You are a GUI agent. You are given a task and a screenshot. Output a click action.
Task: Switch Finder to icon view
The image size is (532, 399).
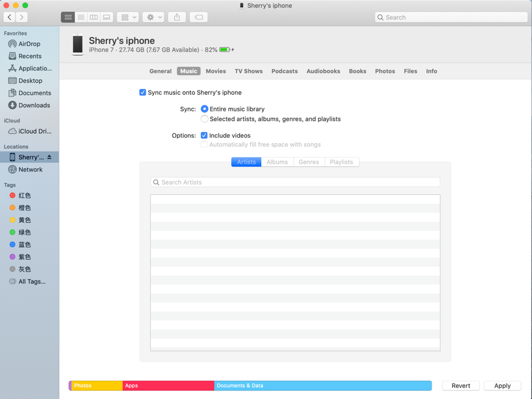[68, 18]
